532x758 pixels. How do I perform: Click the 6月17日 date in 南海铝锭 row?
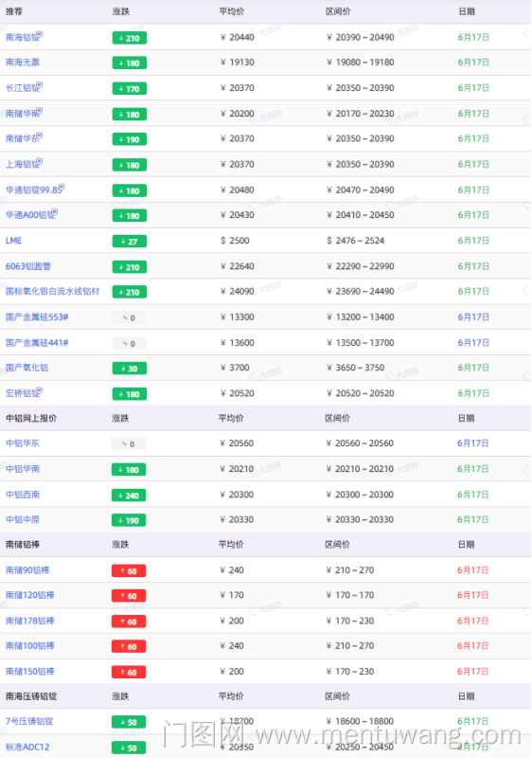pos(473,37)
